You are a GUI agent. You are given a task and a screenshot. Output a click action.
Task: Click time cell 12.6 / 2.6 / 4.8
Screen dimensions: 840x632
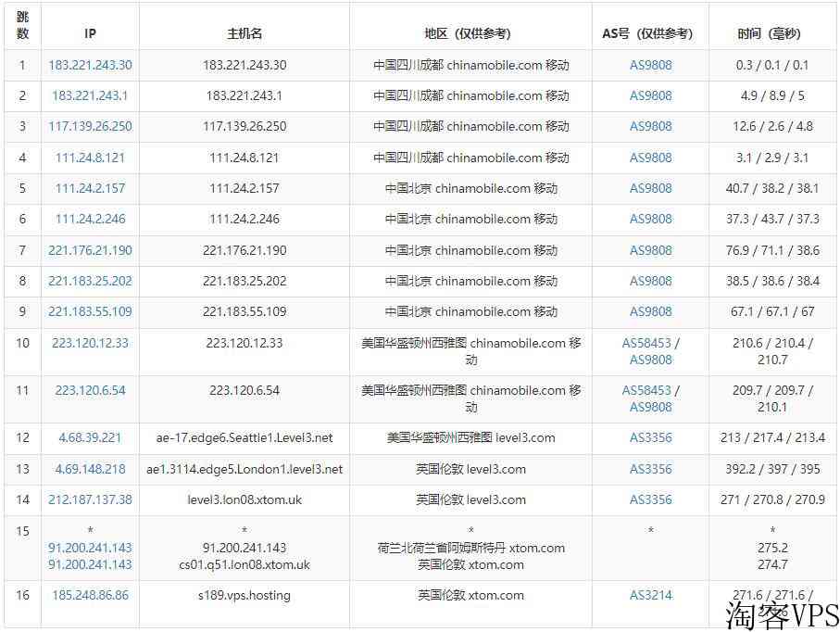[x=772, y=126]
